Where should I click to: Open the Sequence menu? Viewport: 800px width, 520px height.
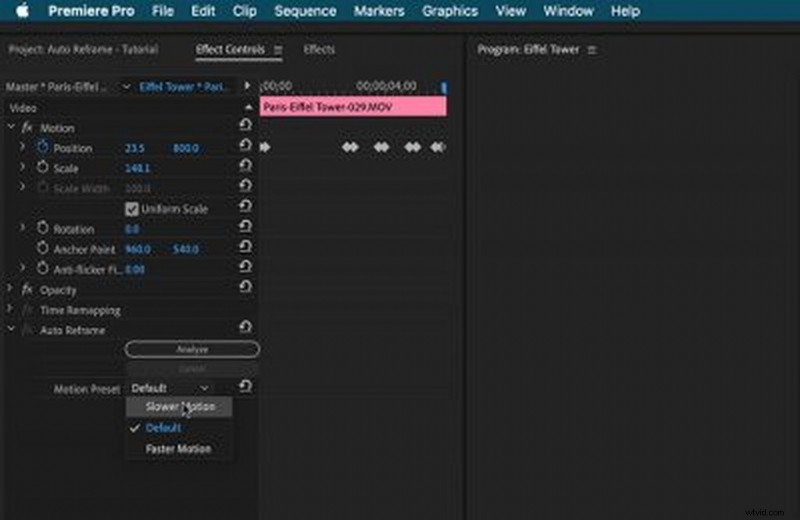[305, 11]
